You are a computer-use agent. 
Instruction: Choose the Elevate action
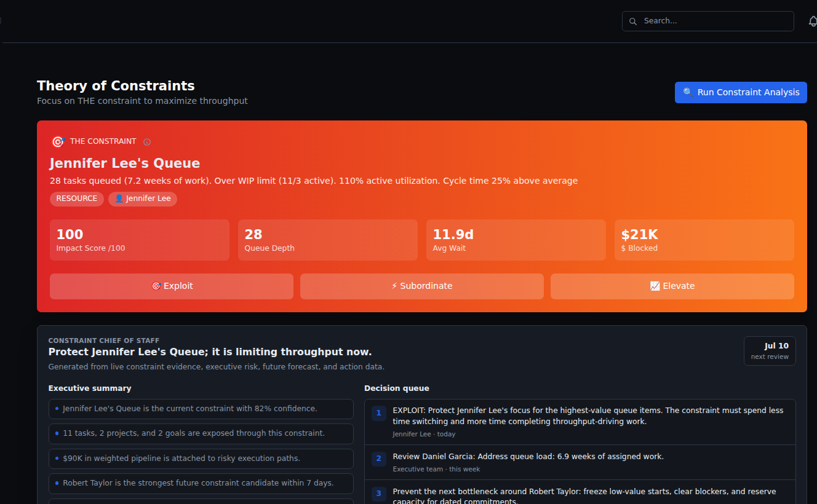click(672, 286)
